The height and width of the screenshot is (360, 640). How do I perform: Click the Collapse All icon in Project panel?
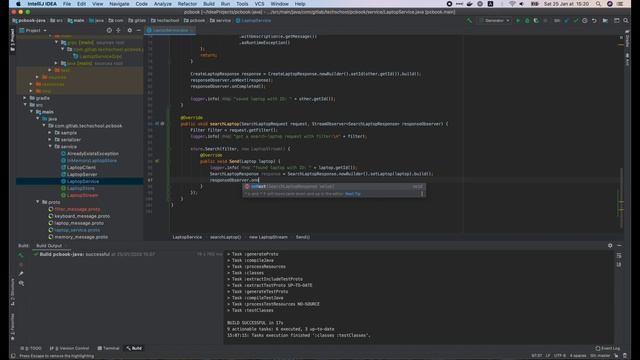click(x=118, y=30)
